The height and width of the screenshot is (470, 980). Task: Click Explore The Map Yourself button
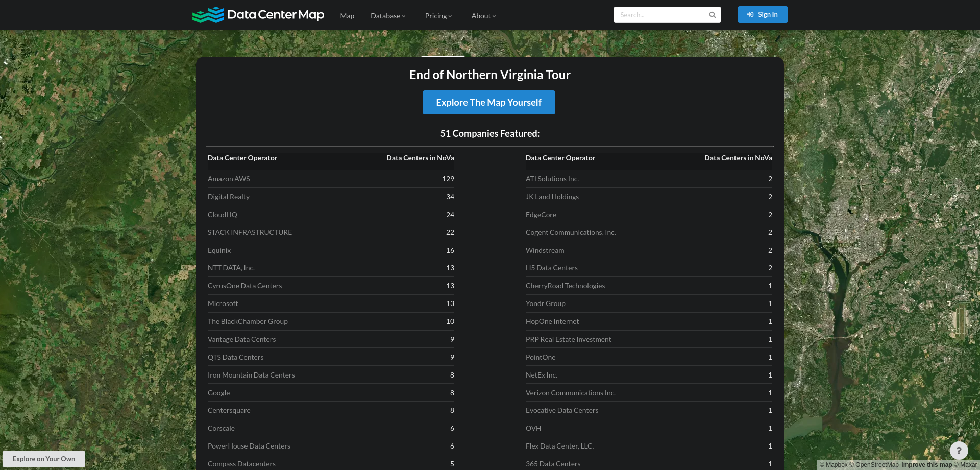(x=488, y=102)
